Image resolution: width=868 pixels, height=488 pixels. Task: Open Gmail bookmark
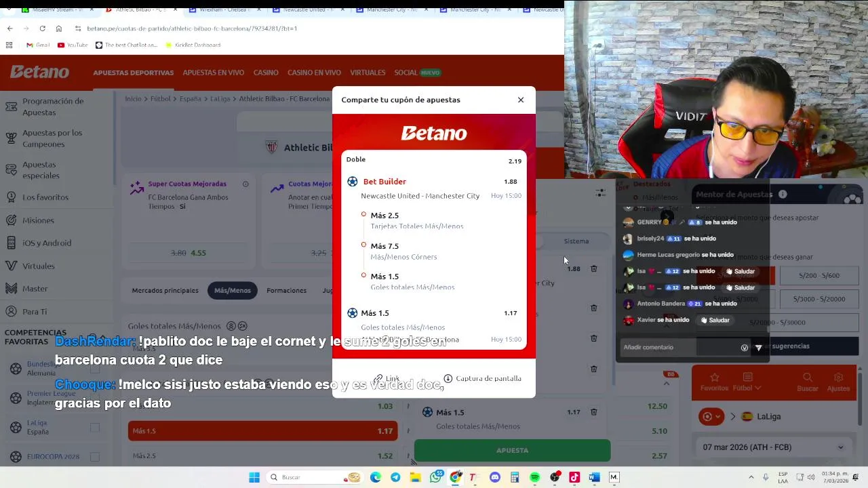[x=38, y=45]
